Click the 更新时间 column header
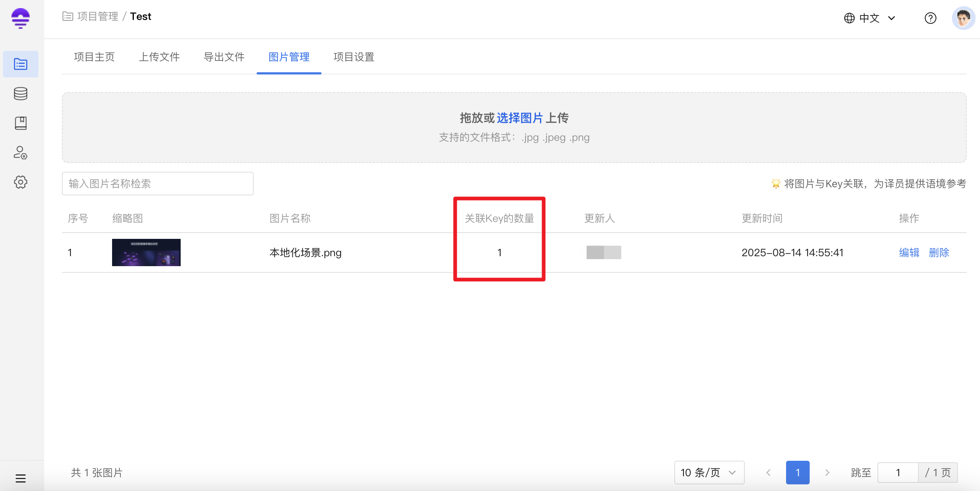980x491 pixels. [762, 218]
